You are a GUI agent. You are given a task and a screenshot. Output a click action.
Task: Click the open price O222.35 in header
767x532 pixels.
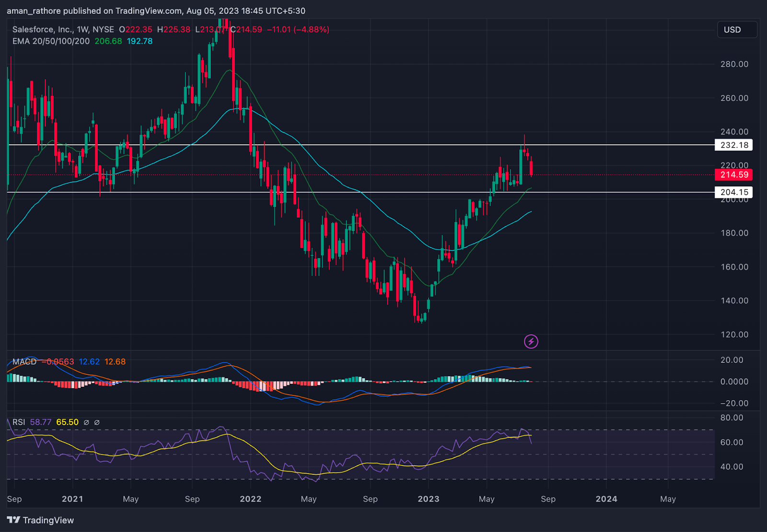[136, 29]
